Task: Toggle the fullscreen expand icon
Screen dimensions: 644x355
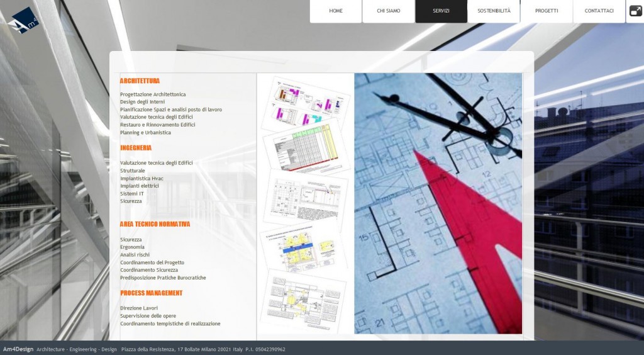Action: click(x=635, y=11)
